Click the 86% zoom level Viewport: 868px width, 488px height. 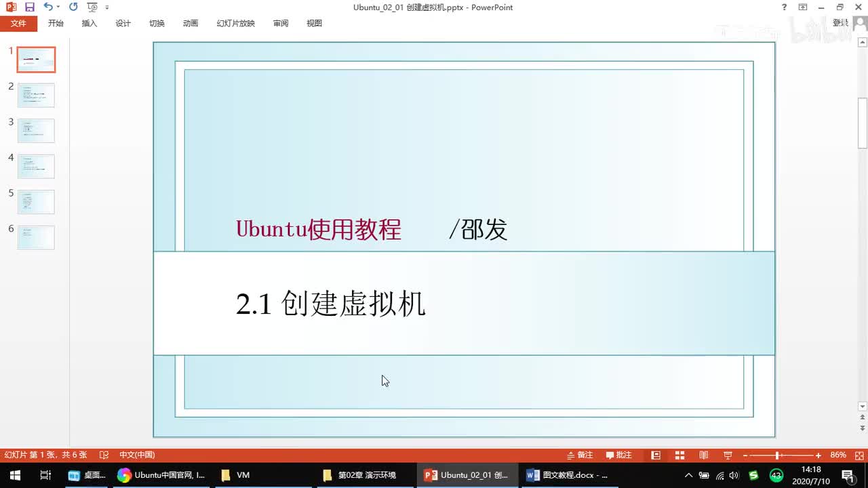[x=838, y=455]
